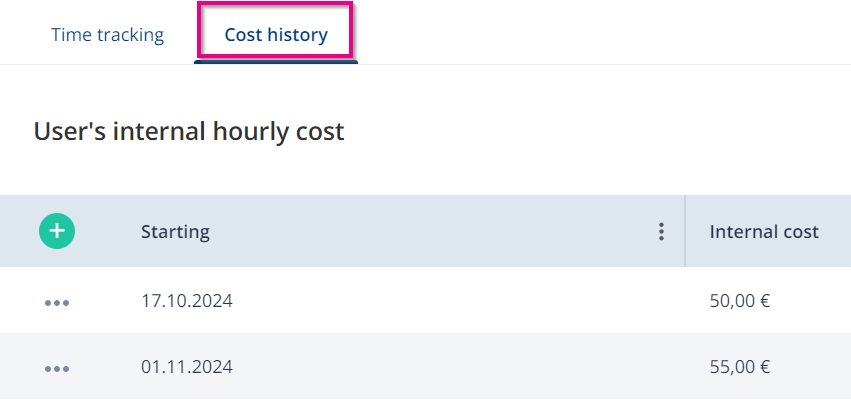
Task: Click the 50,00 € internal cost value
Action: [740, 300]
